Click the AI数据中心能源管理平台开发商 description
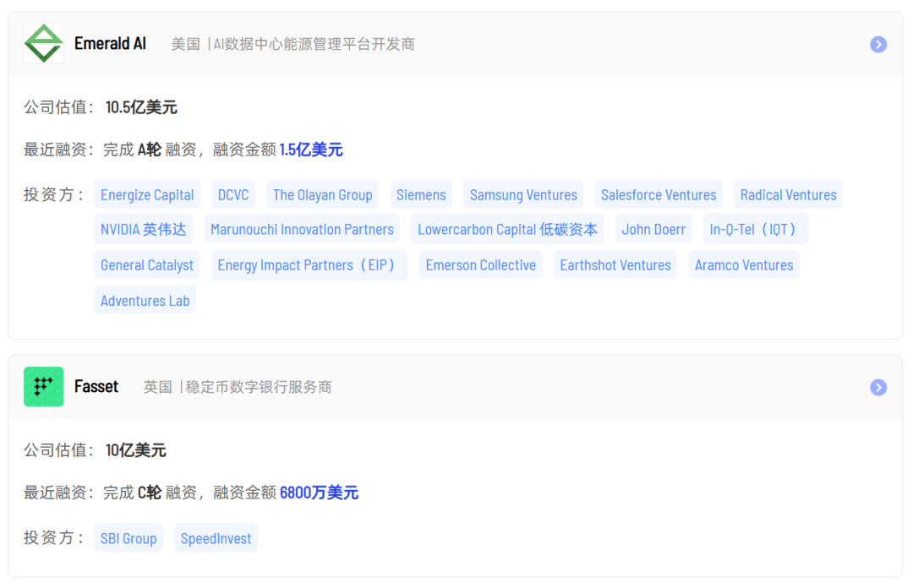 [314, 44]
